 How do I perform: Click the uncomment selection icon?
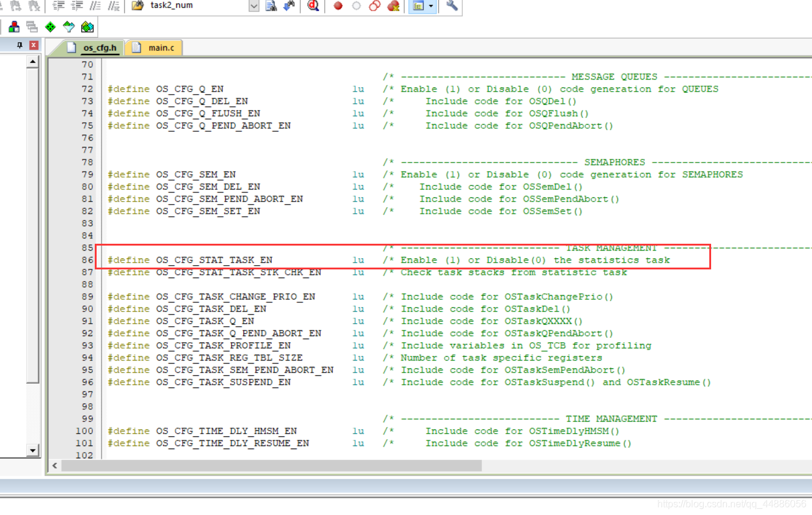click(x=113, y=6)
